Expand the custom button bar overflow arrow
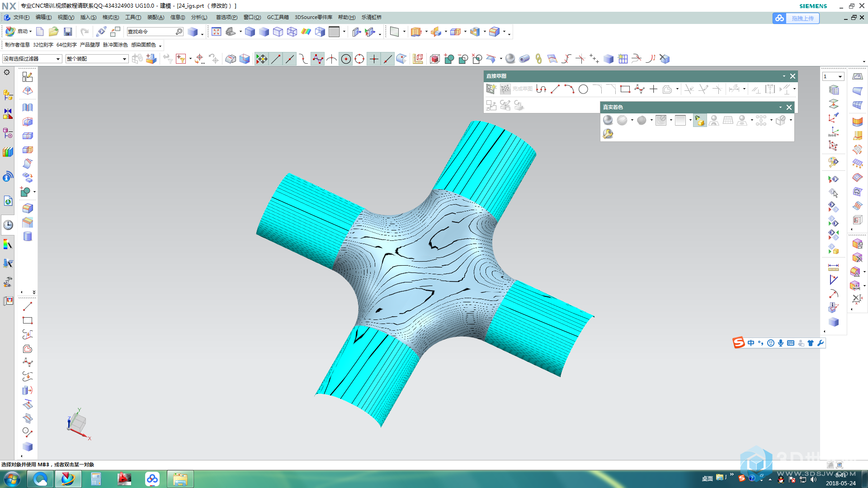 coord(160,45)
